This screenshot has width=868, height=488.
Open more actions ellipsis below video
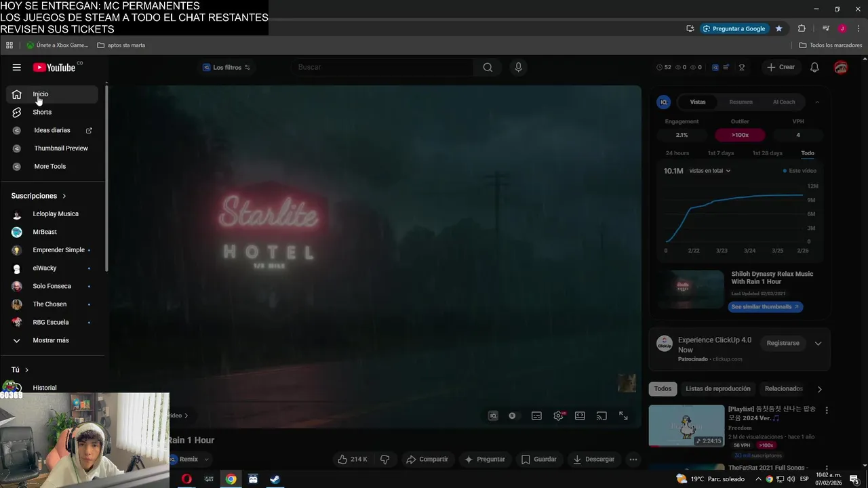(x=633, y=459)
